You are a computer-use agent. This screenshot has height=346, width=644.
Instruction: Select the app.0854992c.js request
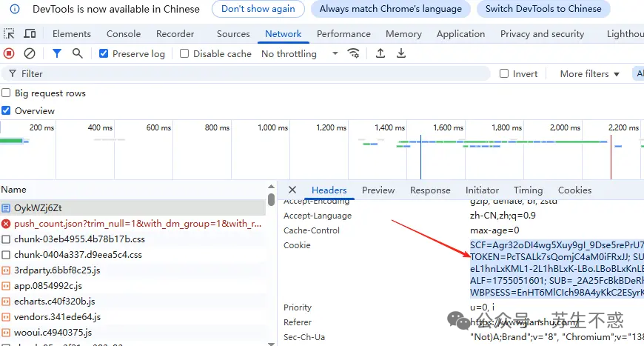(x=133, y=286)
